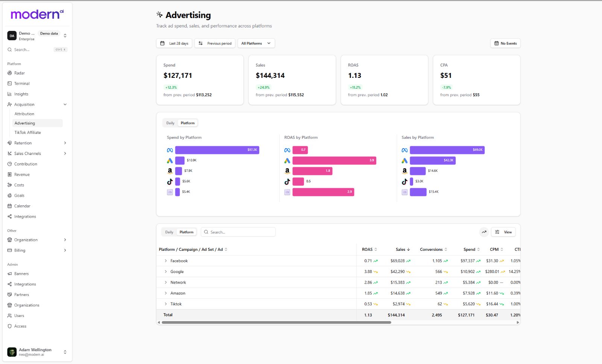Open Platform Integrations page
Image resolution: width=602 pixels, height=364 pixels.
click(x=25, y=217)
